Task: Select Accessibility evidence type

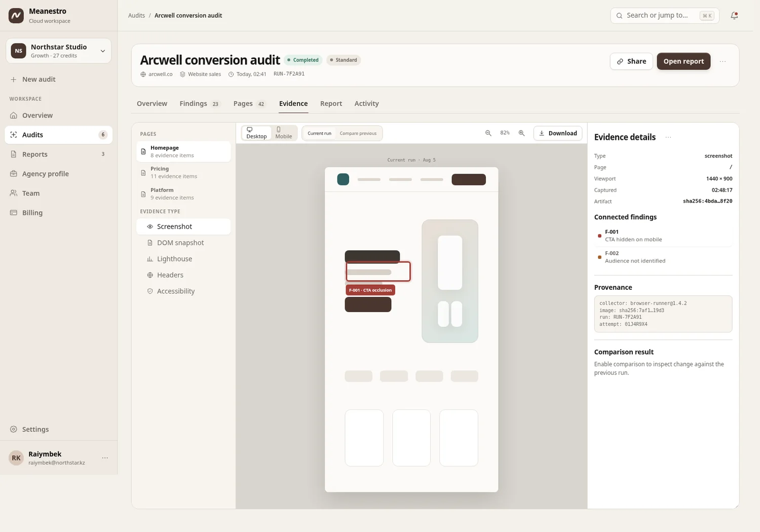Action: click(183, 291)
